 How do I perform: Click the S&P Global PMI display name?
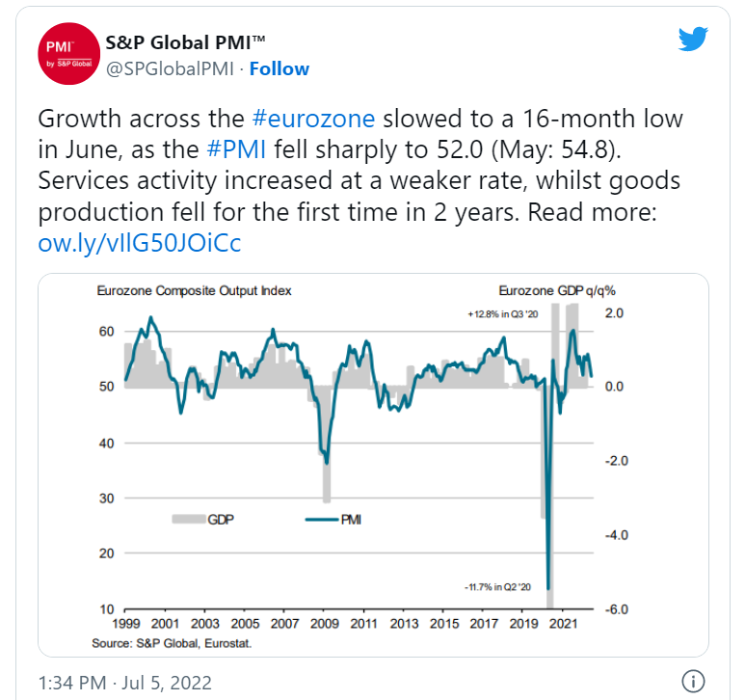click(185, 43)
